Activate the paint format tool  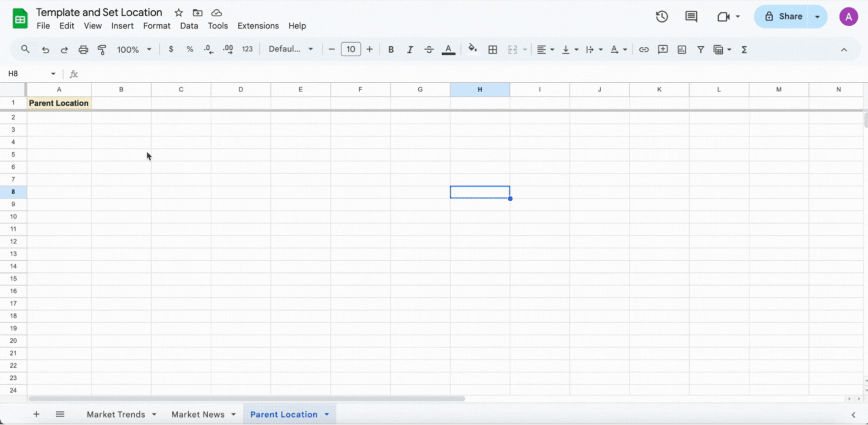click(x=102, y=50)
